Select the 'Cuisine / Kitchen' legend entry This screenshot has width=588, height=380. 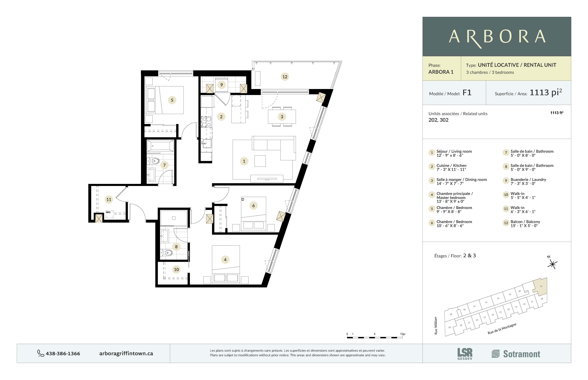(x=451, y=167)
